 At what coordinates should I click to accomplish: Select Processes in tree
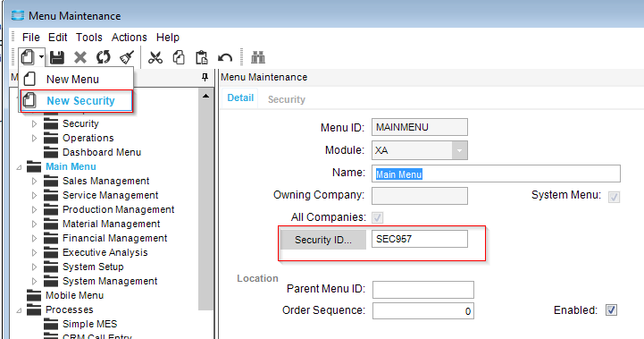point(70,309)
